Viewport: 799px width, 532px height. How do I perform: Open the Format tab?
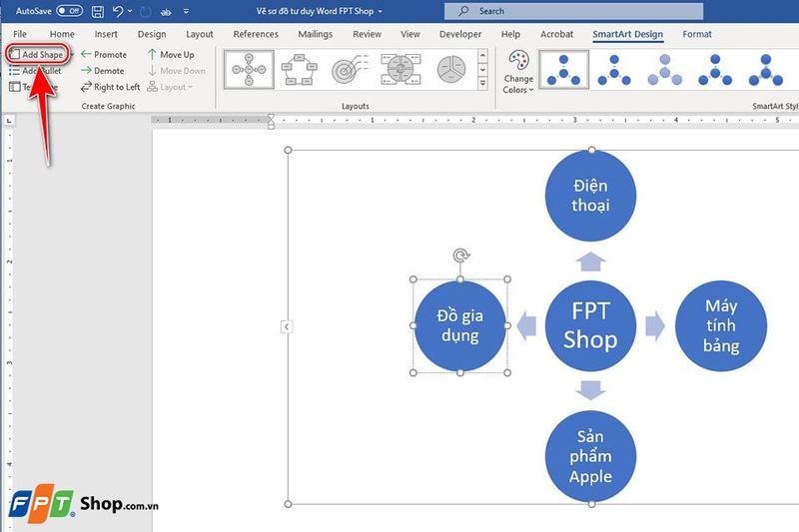[697, 34]
